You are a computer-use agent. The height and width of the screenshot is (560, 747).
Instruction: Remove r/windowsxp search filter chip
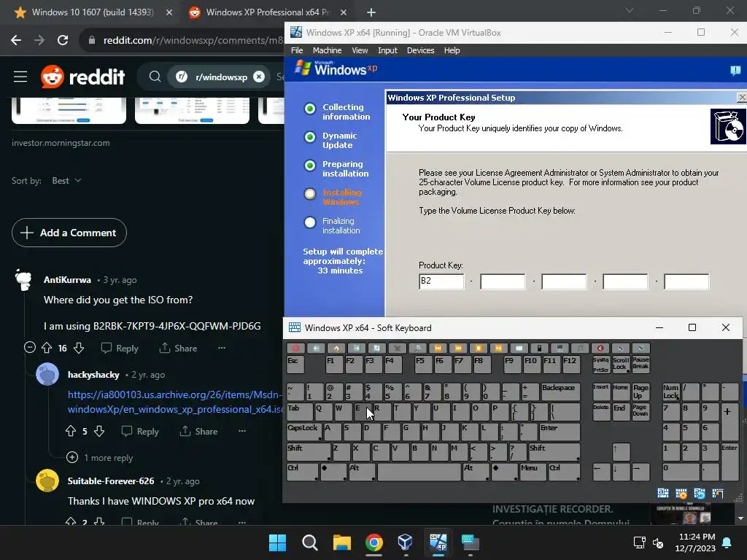[259, 76]
